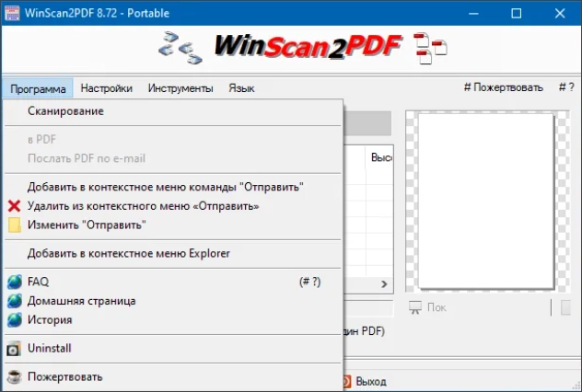The height and width of the screenshot is (392, 582).
Task: Click the Uninstall icon
Action: 14,349
